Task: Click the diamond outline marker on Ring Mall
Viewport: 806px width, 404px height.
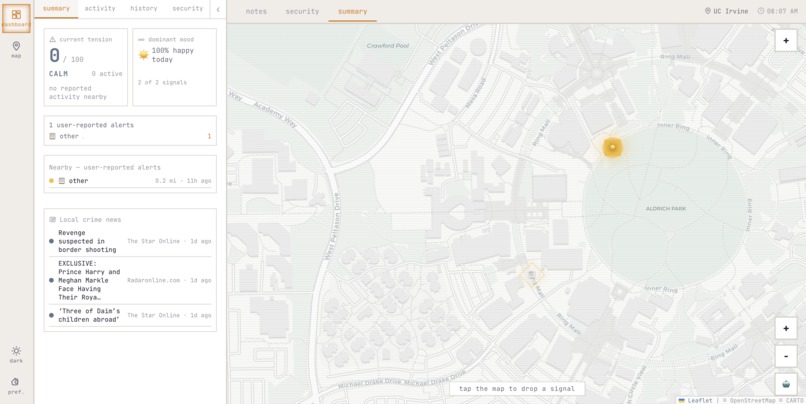Action: [x=532, y=274]
